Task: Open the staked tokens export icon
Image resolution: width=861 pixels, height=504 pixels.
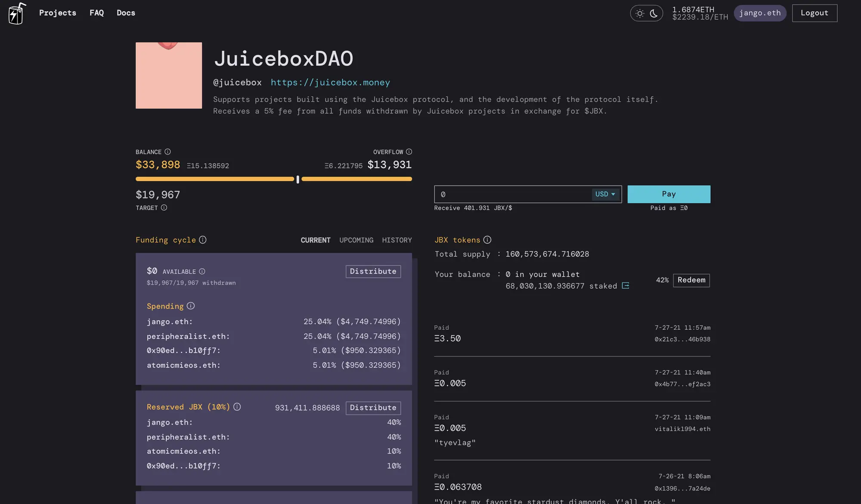Action: click(x=626, y=286)
